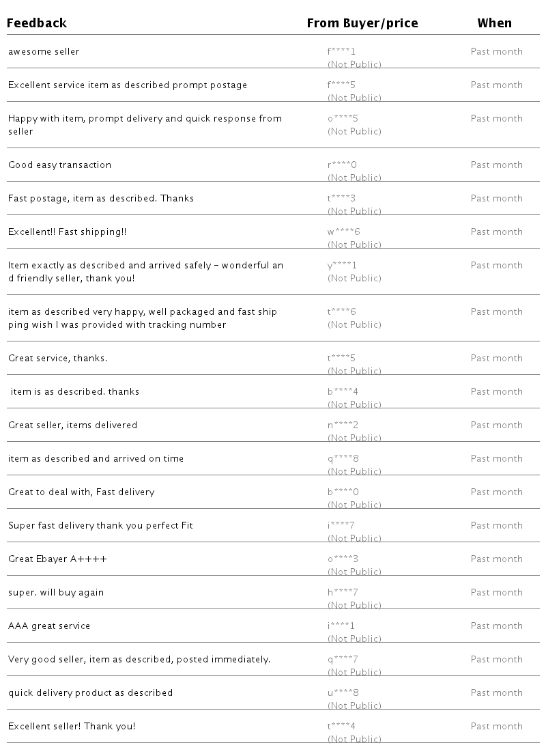Image resolution: width=546 pixels, height=756 pixels.
Task: Click the "Excellent!! Fast shipping!!" comment
Action: pyautogui.click(x=67, y=232)
